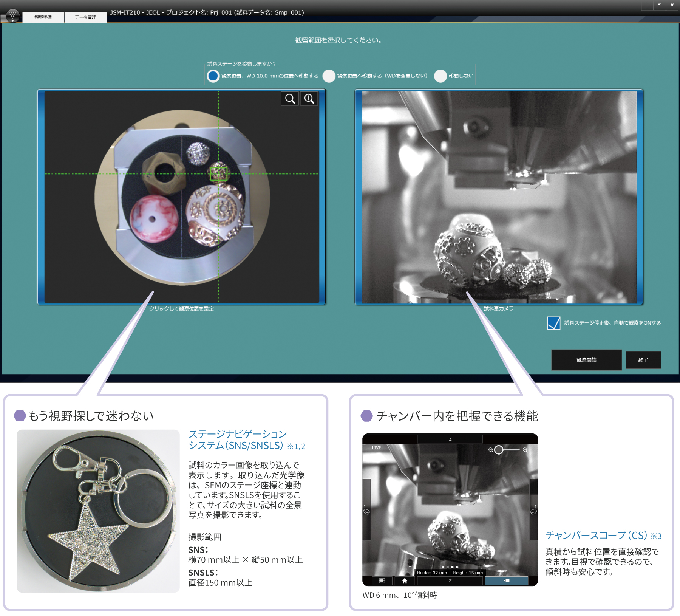Click the crosshair center icon in chamber scope
Image resolution: width=680 pixels, height=616 pixels.
[x=382, y=581]
